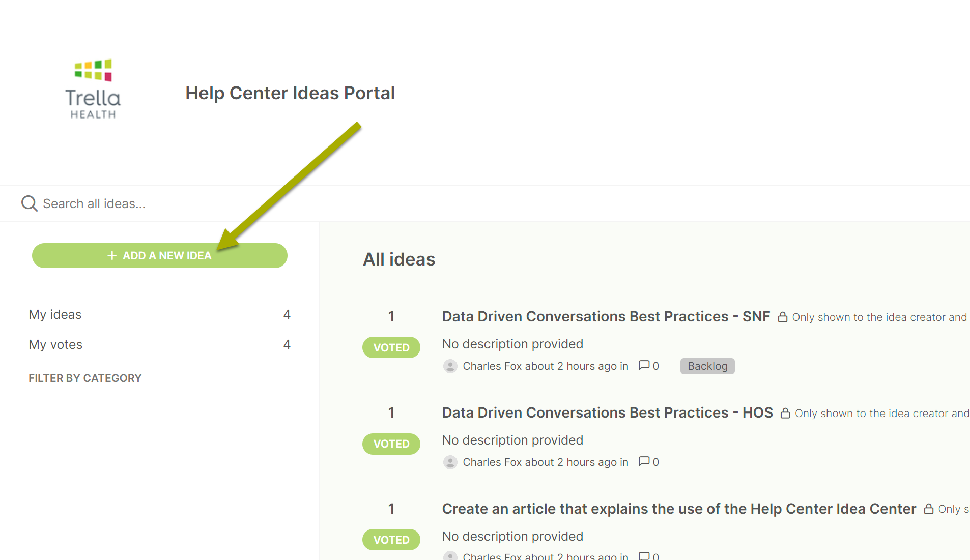Screen dimensions: 970x560
Task: Open Data Driven Conversations Best Practices - HOS
Action: [x=607, y=412]
